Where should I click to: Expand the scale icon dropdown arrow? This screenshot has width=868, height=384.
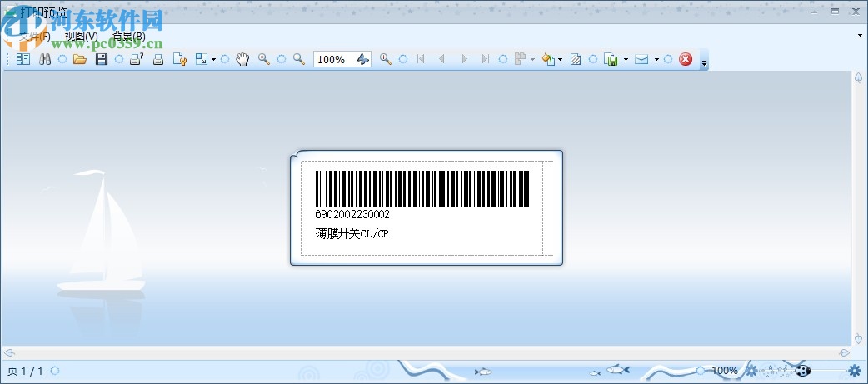click(213, 59)
